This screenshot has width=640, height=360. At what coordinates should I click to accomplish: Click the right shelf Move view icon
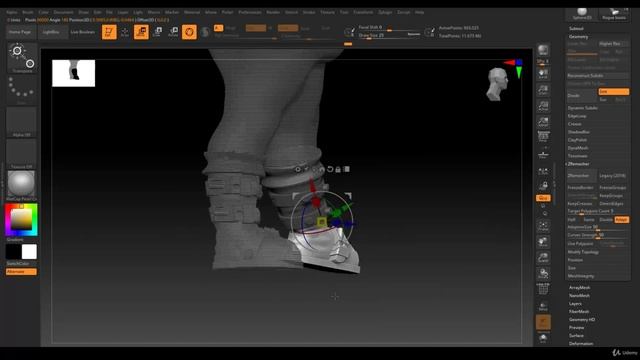[x=543, y=242]
